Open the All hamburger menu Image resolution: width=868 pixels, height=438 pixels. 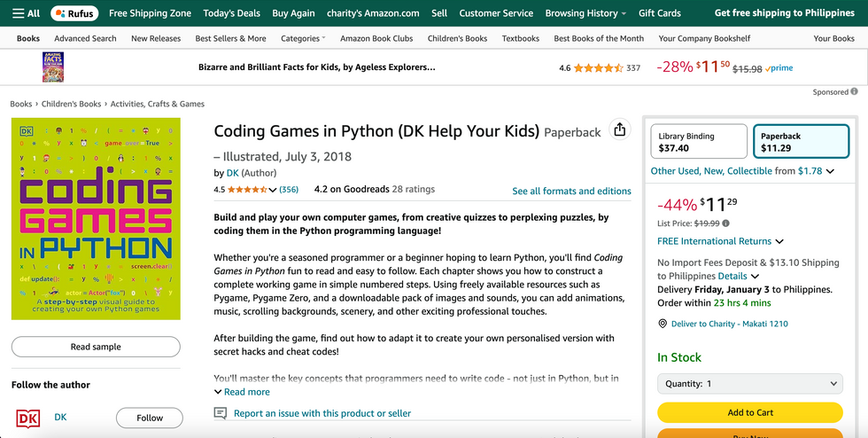tap(27, 13)
